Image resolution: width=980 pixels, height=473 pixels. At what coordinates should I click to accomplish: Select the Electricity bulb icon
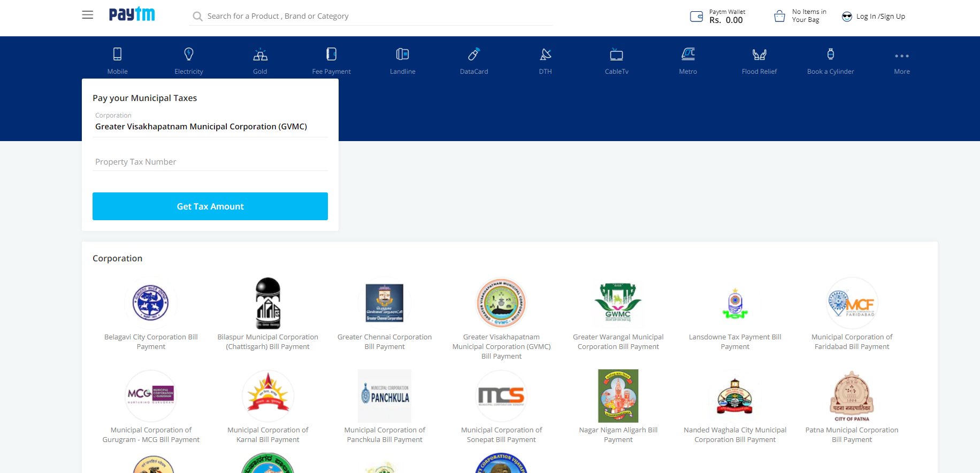(189, 54)
